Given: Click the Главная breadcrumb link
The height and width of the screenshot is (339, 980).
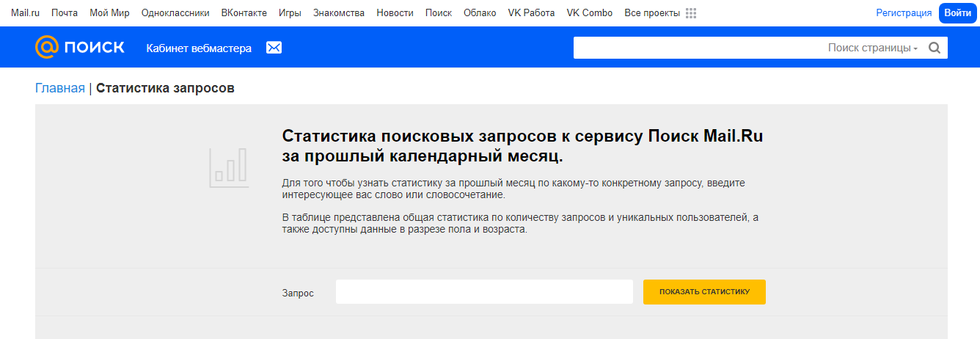Looking at the screenshot, I should pos(60,88).
